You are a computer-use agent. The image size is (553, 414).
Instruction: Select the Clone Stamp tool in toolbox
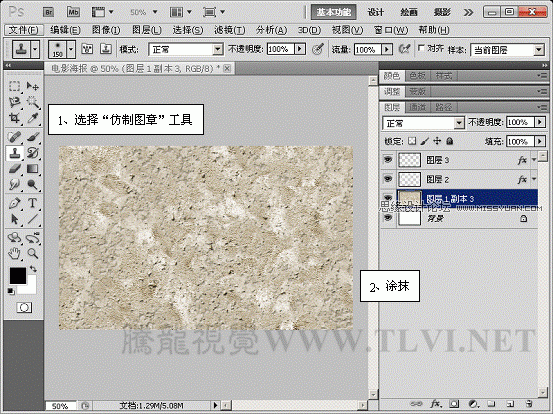[14, 153]
